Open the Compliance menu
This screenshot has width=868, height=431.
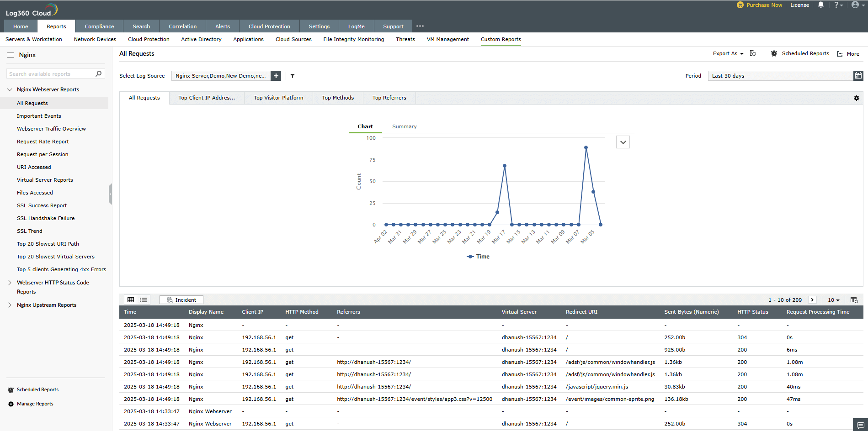[99, 26]
